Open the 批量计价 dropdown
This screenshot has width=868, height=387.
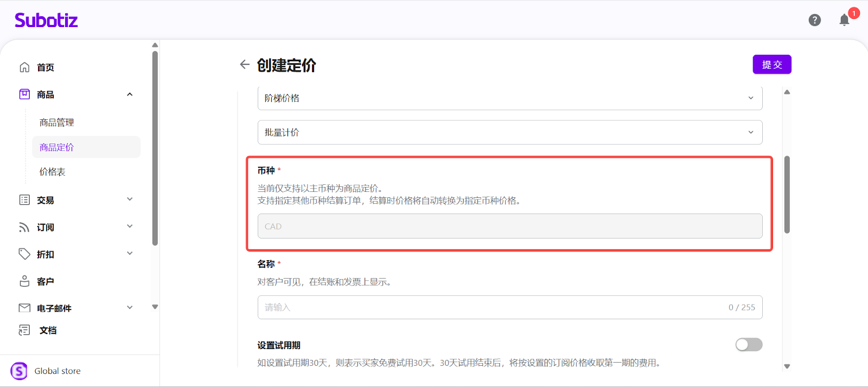[x=509, y=132]
